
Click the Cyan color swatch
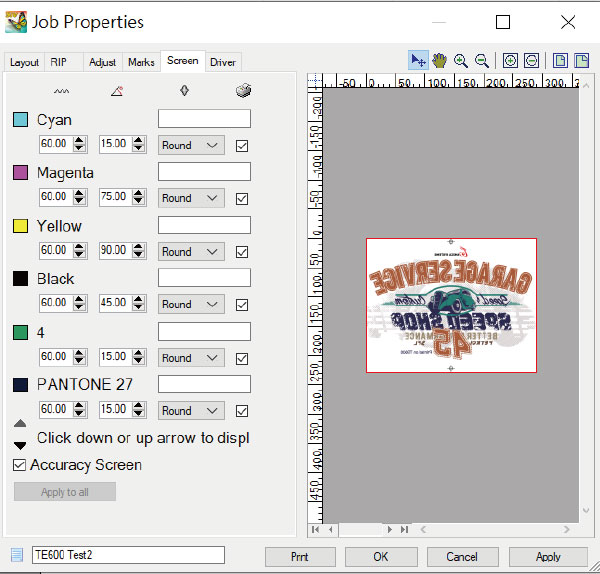[x=20, y=120]
